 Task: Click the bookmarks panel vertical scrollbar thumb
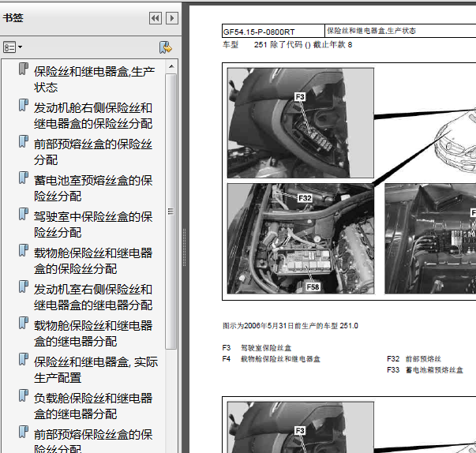coord(171,212)
